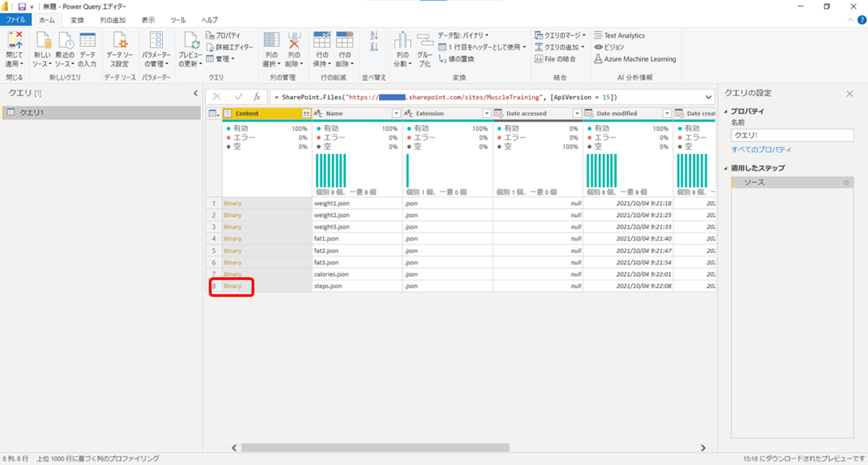
Task: Open New Source (新しいソース) button
Action: (x=42, y=50)
